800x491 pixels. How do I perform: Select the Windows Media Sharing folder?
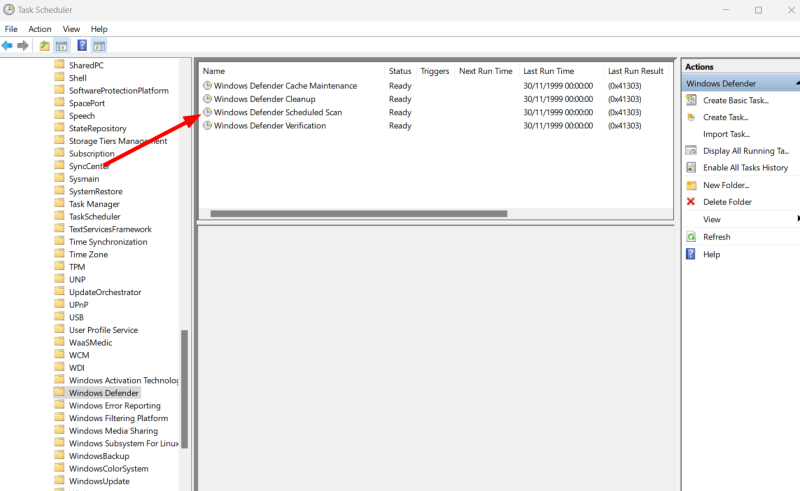[113, 431]
